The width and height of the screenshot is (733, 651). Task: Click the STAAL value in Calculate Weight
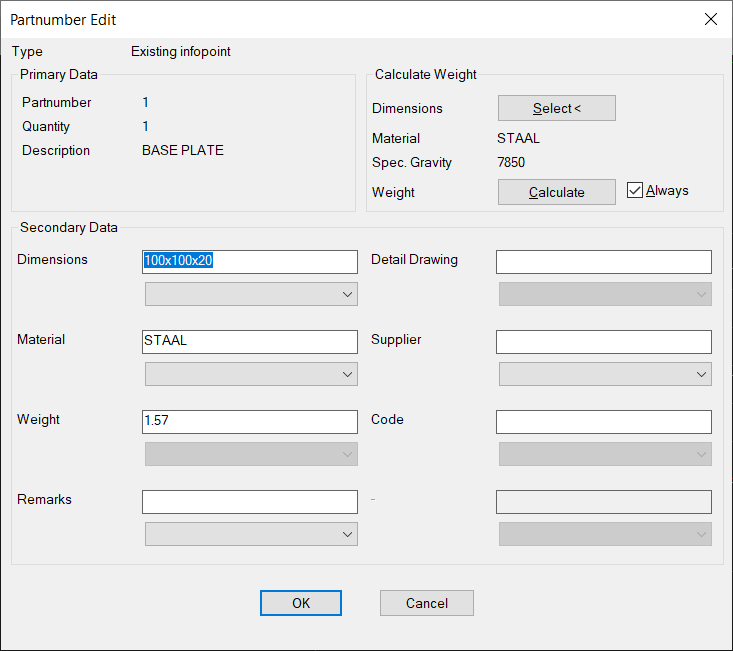point(518,138)
